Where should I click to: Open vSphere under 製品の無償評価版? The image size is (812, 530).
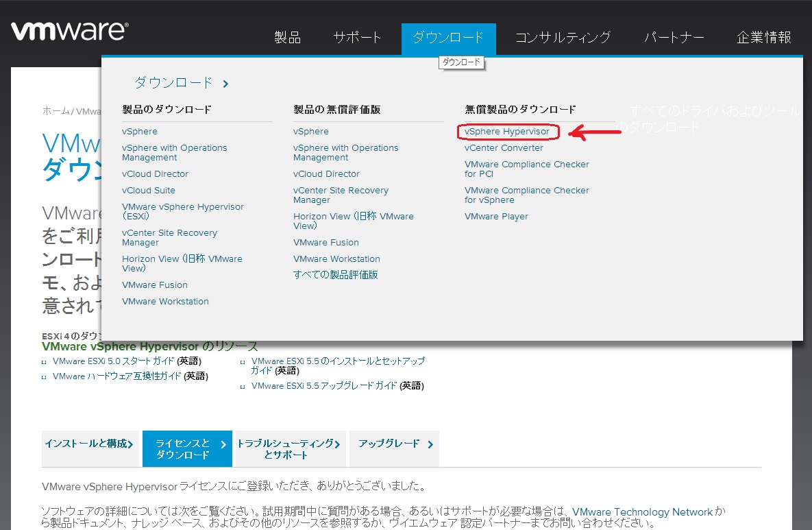point(311,132)
